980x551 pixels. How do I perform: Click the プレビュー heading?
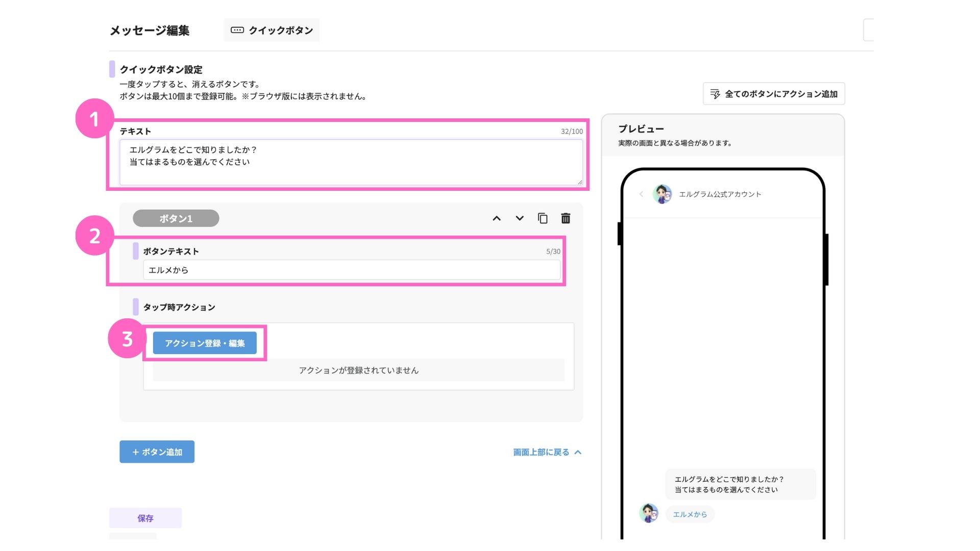click(641, 129)
